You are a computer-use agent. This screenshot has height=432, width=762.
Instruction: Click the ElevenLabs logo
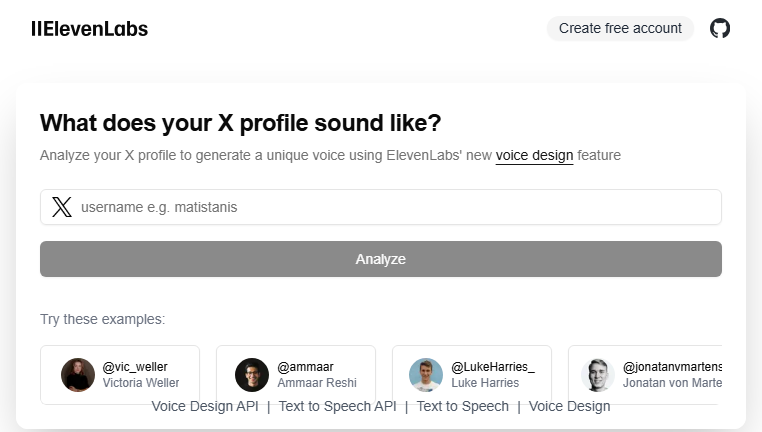point(89,29)
